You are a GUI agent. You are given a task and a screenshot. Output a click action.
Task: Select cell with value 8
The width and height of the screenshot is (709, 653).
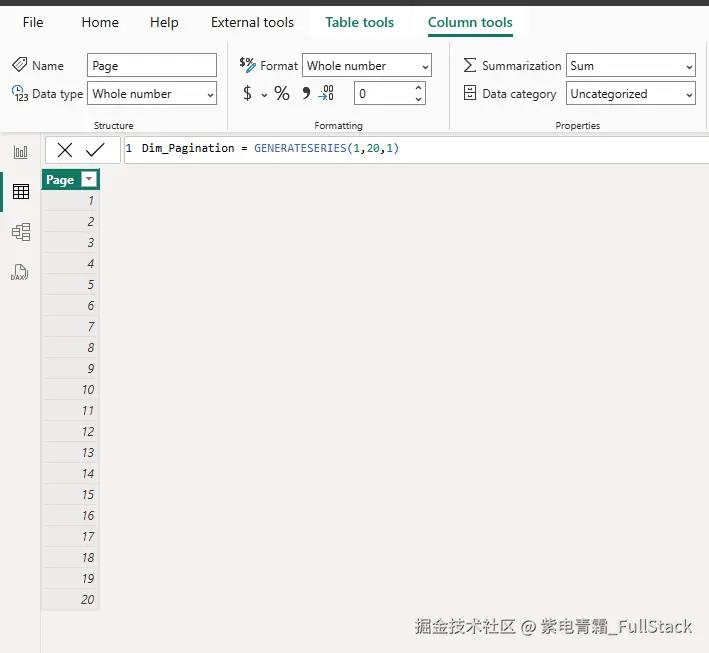(x=71, y=347)
